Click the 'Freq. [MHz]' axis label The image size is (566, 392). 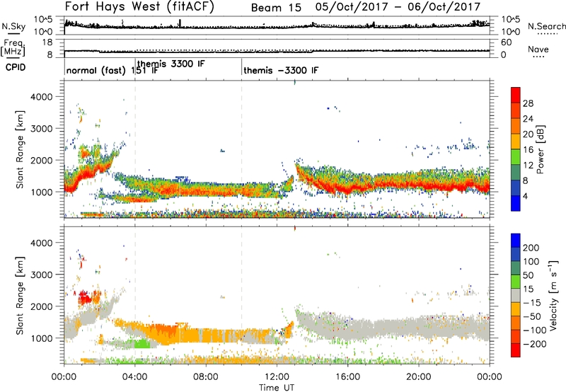click(13, 47)
